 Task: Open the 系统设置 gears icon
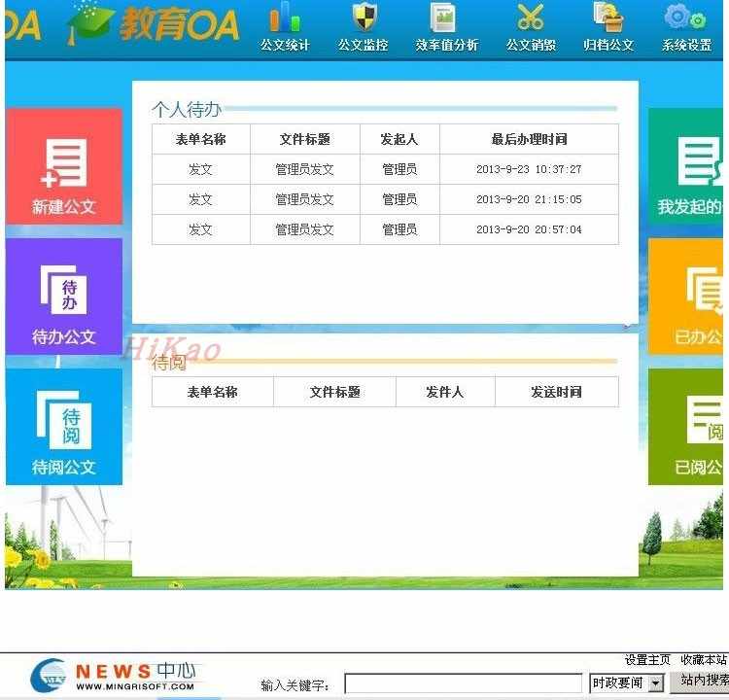(686, 17)
